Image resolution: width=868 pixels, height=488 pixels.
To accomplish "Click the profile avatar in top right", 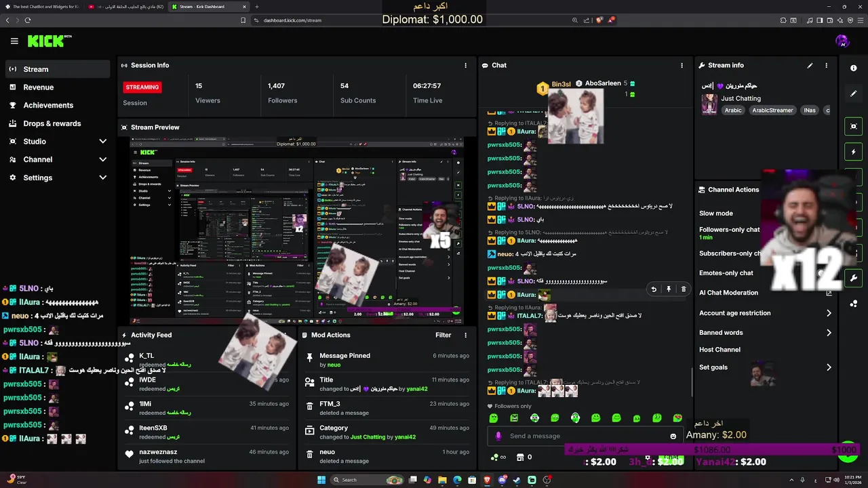I will 842,41.
